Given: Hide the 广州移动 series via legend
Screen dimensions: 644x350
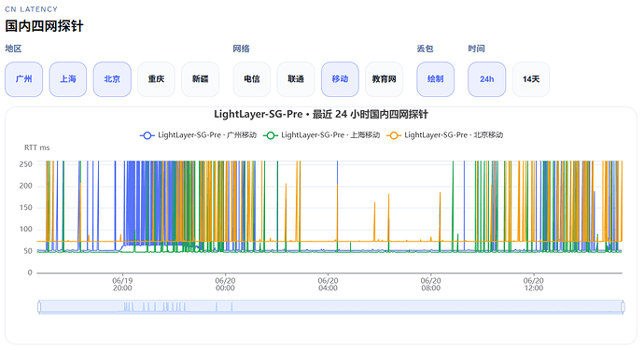Looking at the screenshot, I should [x=198, y=135].
